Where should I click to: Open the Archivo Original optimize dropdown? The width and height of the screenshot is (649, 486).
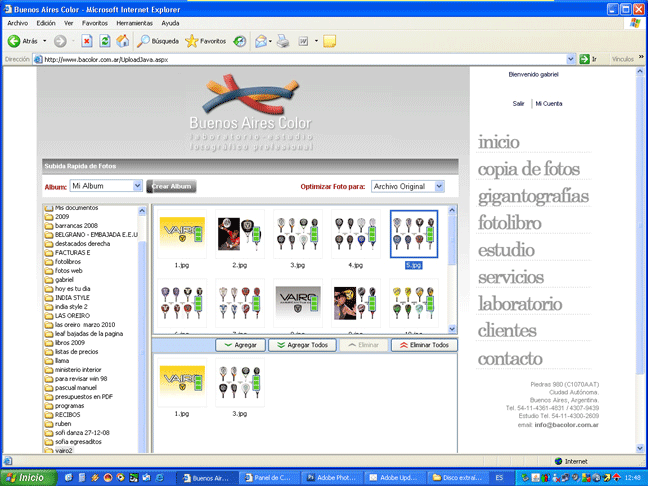[x=408, y=187]
